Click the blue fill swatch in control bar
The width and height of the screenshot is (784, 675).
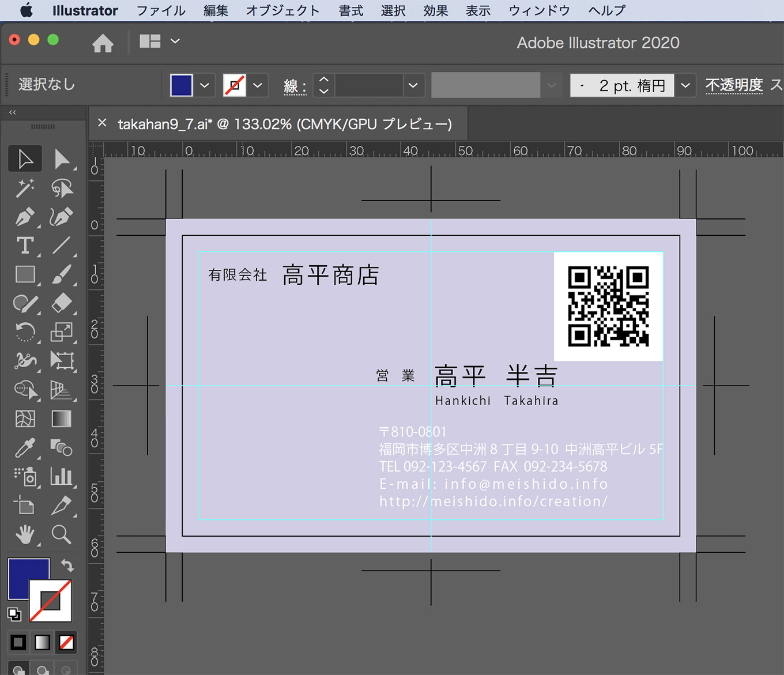182,85
